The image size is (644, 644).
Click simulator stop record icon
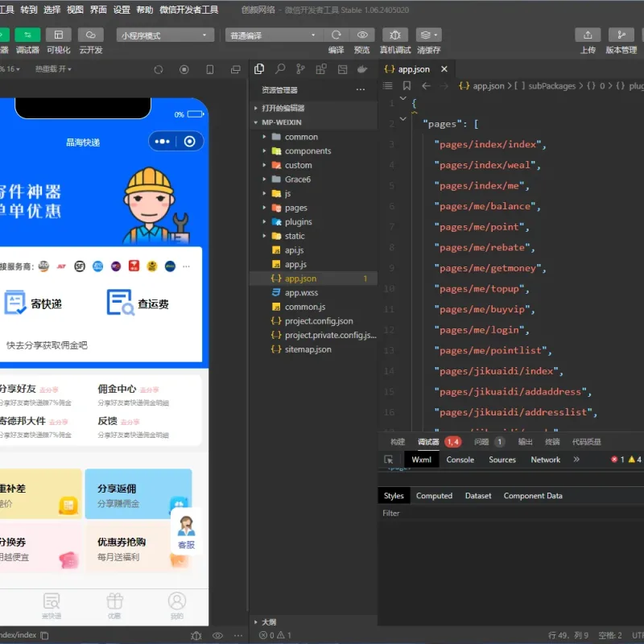184,69
